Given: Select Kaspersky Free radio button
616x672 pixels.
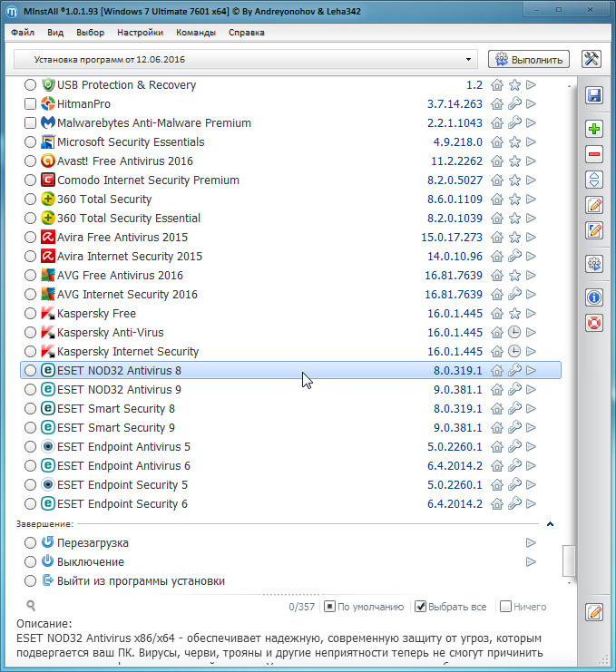Looking at the screenshot, I should click(30, 313).
